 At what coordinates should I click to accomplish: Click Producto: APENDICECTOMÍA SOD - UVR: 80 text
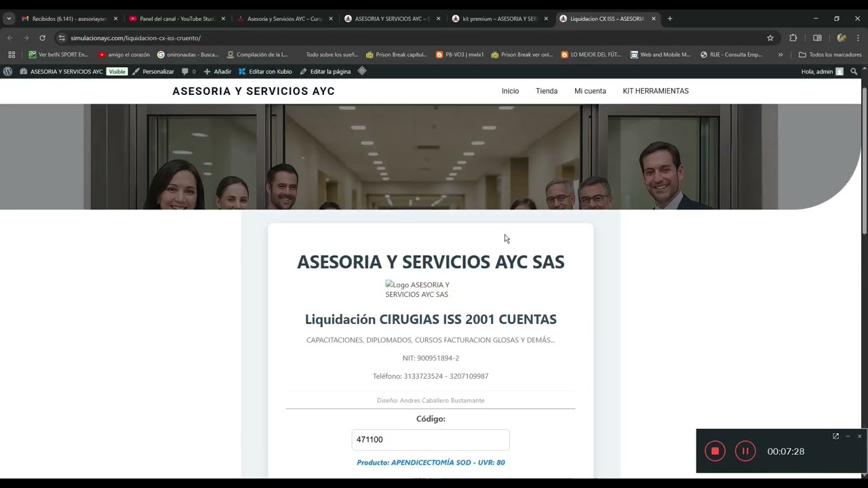[x=431, y=462]
